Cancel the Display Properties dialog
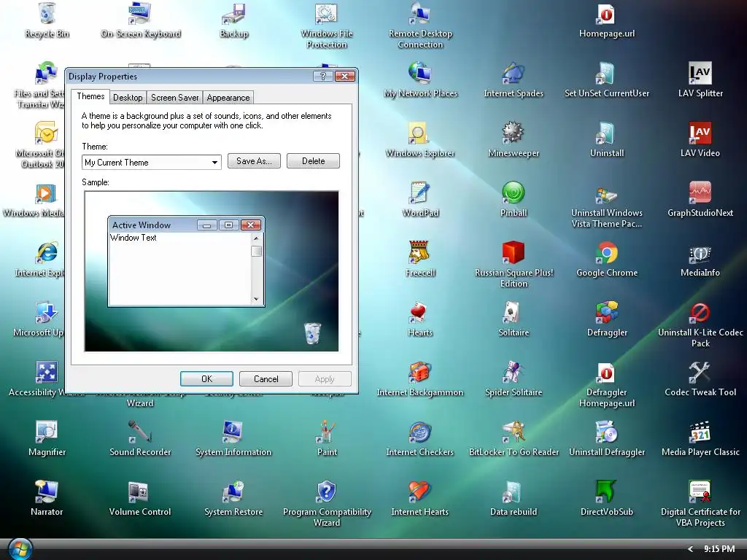747x560 pixels. point(266,379)
